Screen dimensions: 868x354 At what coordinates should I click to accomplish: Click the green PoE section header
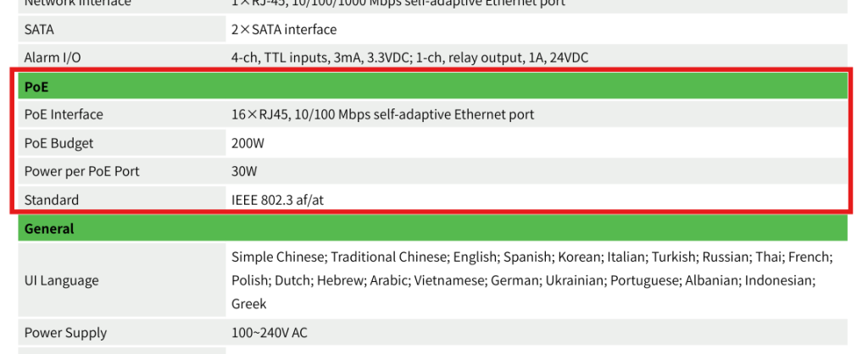[x=432, y=86]
